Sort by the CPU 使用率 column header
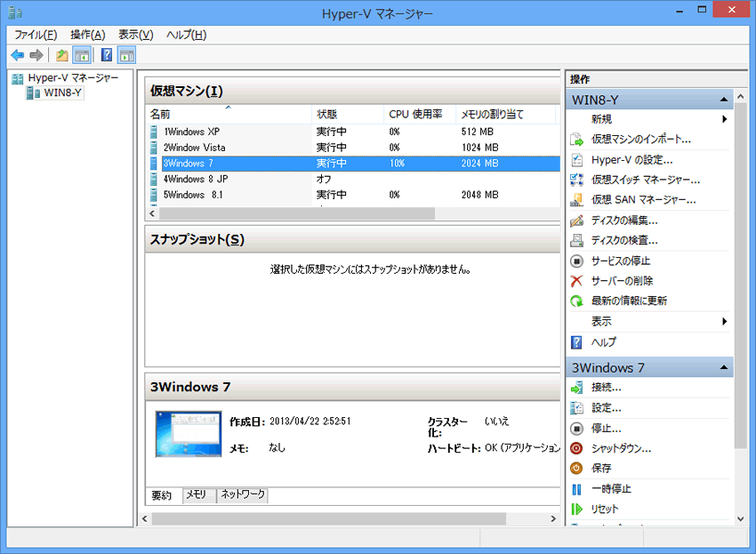Screen dimensions: 756x554 (420, 115)
